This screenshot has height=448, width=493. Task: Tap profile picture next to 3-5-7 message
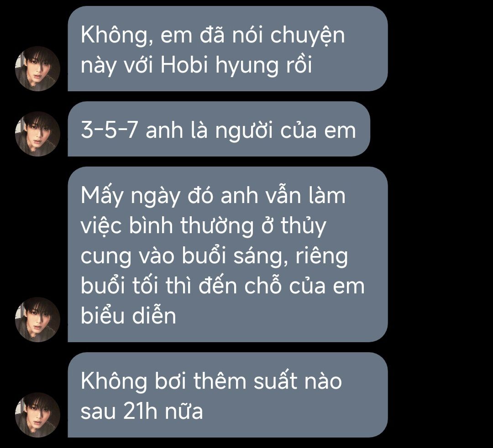pos(38,134)
